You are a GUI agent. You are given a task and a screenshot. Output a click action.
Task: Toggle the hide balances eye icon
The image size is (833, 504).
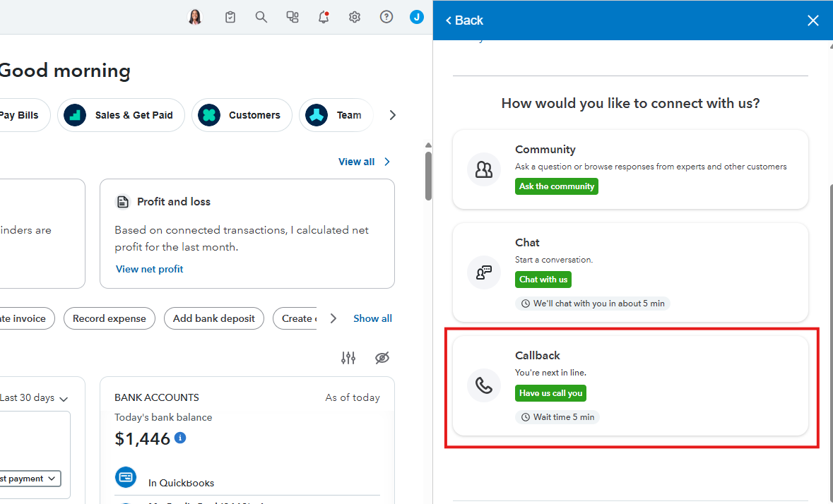click(x=382, y=358)
